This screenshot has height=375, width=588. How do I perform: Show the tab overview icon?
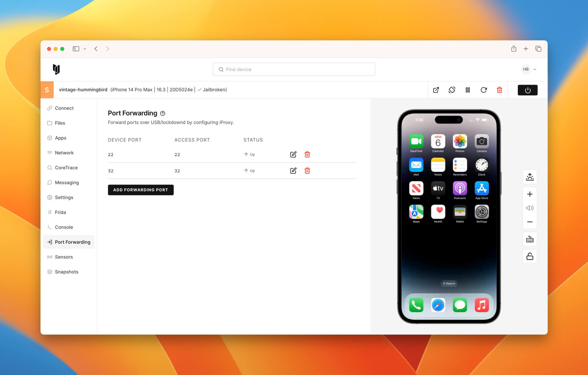[538, 49]
